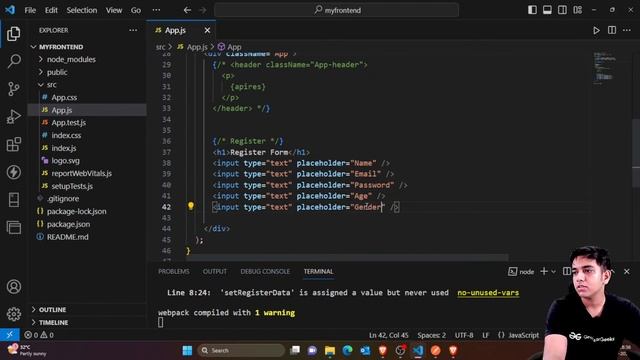Split the editor to the right
This screenshot has height=360, width=640.
point(612,30)
